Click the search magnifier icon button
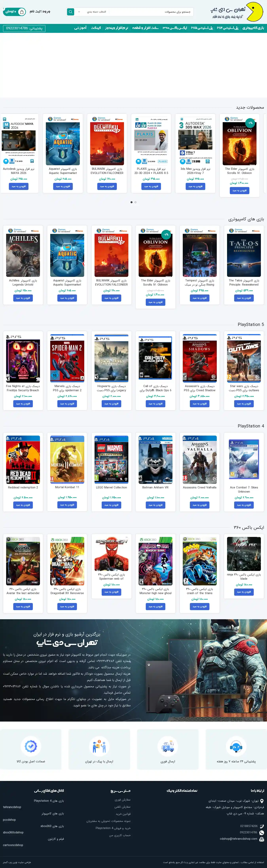267x868 pixels. [70, 12]
